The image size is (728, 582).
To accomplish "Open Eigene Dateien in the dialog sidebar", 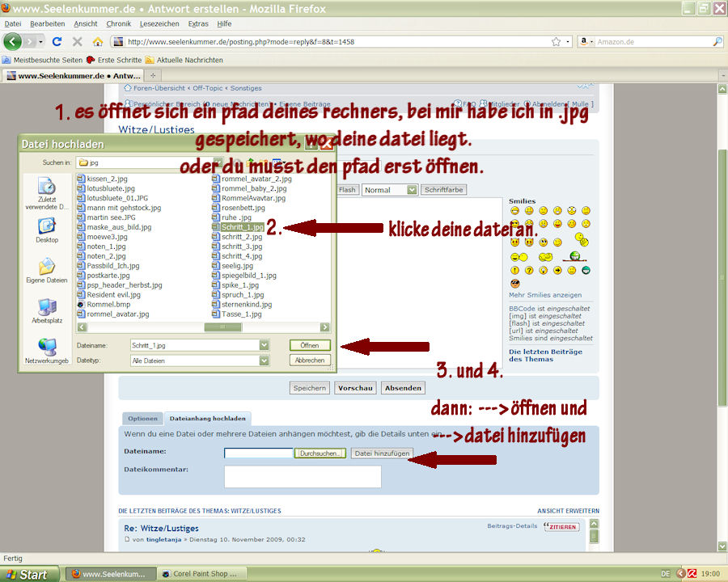I will 47,271.
